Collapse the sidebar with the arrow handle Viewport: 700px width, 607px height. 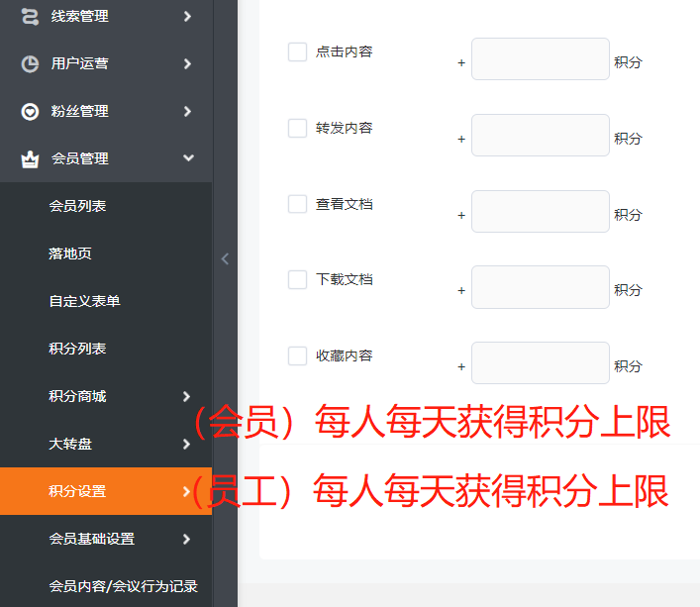click(x=225, y=258)
